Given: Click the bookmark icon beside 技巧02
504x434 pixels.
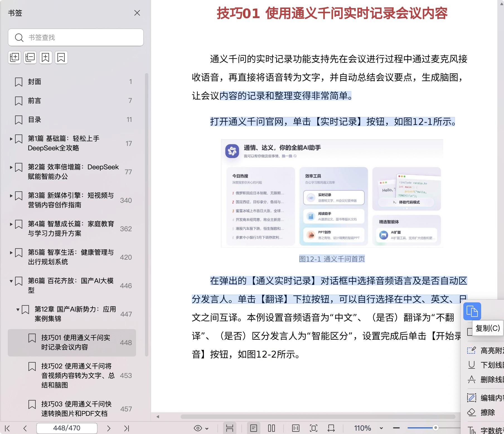Looking at the screenshot, I should coord(32,367).
